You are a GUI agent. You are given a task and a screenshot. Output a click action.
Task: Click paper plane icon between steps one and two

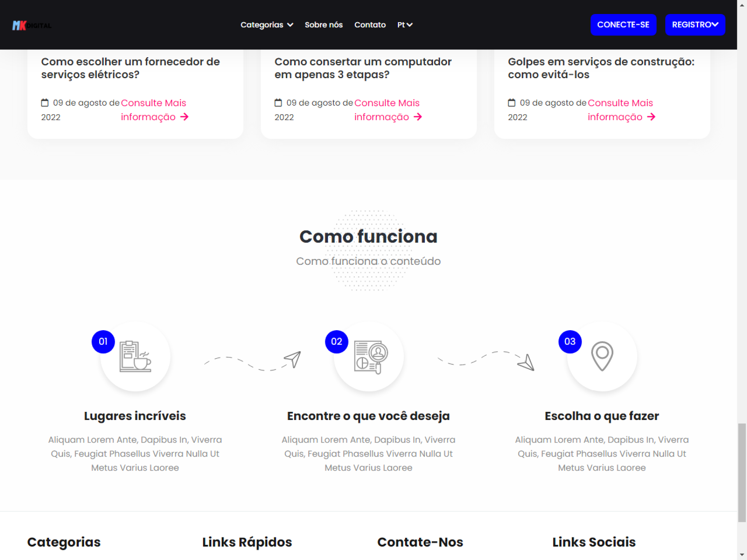pos(293,359)
